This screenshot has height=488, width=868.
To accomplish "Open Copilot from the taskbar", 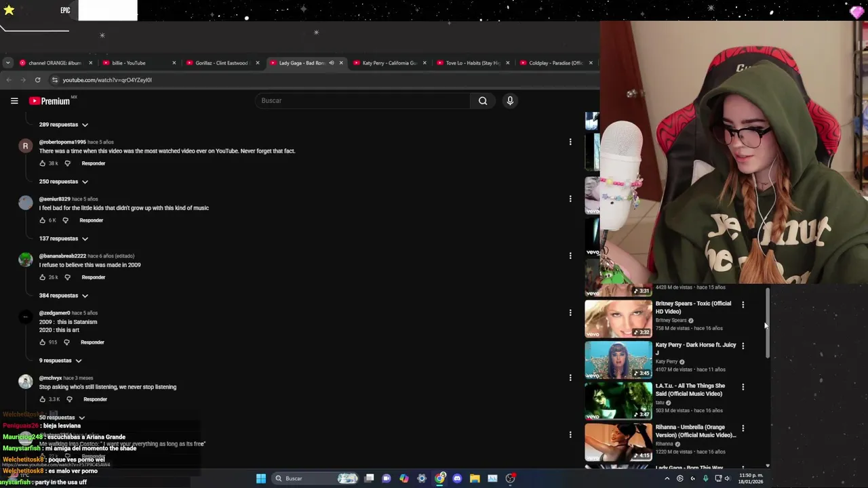I will click(x=404, y=479).
